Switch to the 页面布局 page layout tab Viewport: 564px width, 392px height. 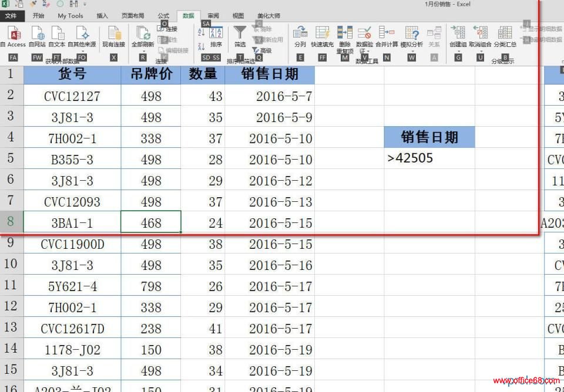coord(133,16)
